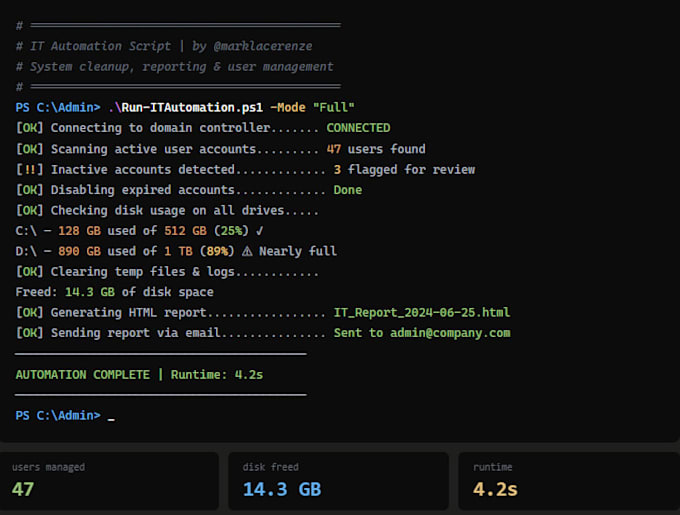The height and width of the screenshot is (515, 680).
Task: Click the "128 GB" value on C drive line
Action: click(79, 231)
